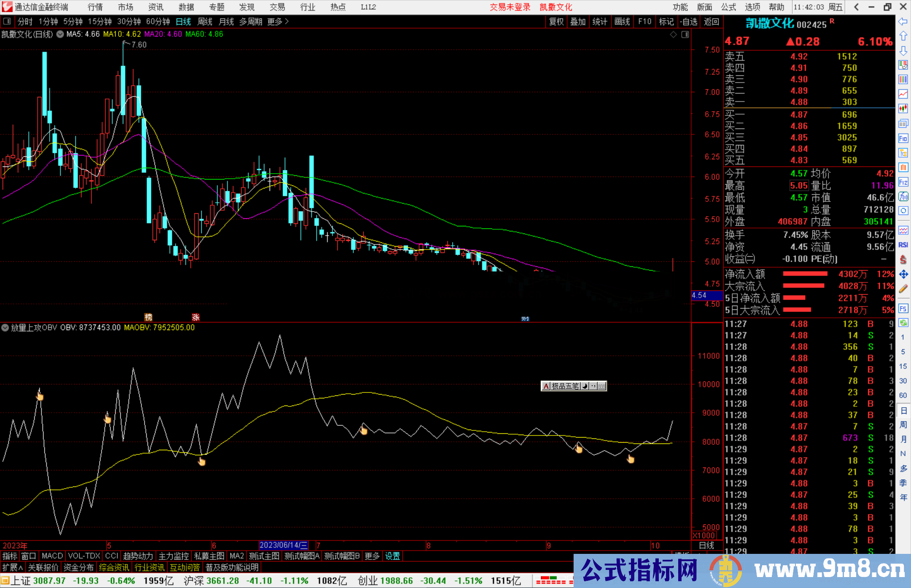Click the 净流入额 red progress bar

click(805, 274)
